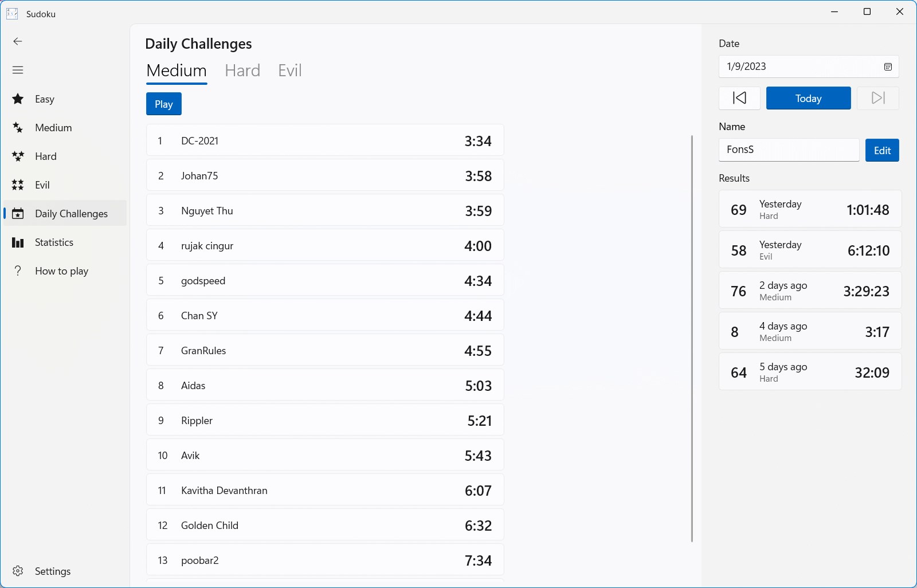Click the Today button
917x588 pixels.
click(808, 98)
